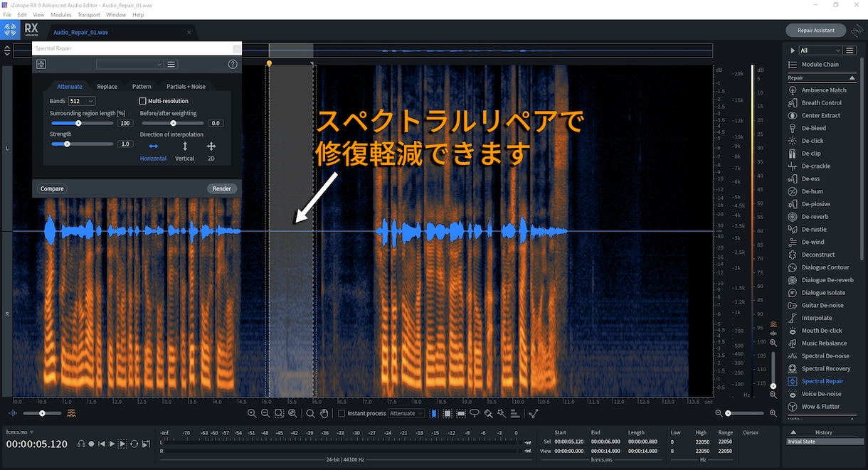The image size is (868, 470).
Task: Open the De-clip module
Action: (x=822, y=154)
